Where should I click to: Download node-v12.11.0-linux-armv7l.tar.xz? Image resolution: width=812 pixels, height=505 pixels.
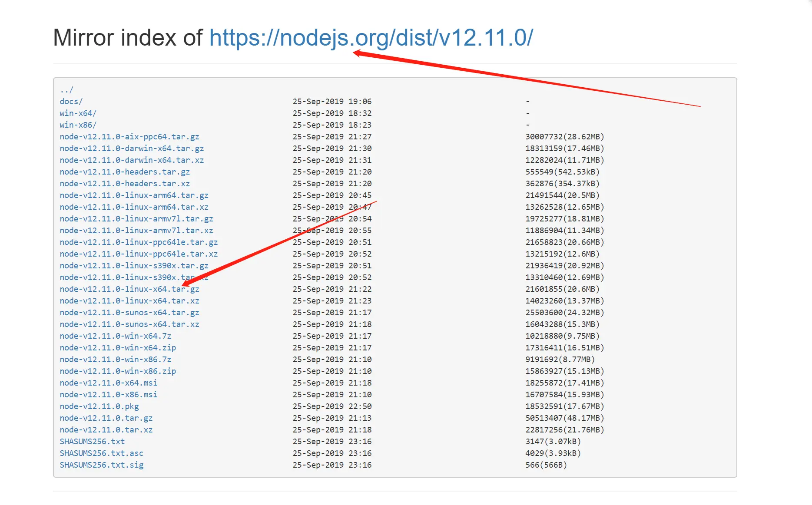point(136,231)
